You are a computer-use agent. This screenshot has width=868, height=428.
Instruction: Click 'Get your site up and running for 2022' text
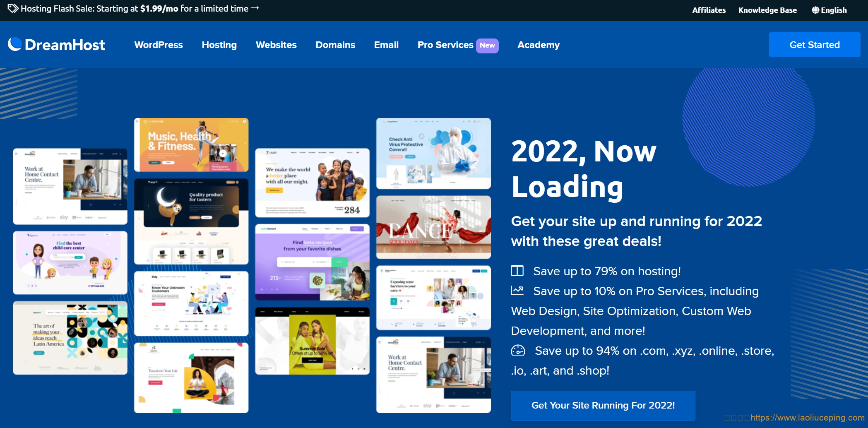coord(637,231)
